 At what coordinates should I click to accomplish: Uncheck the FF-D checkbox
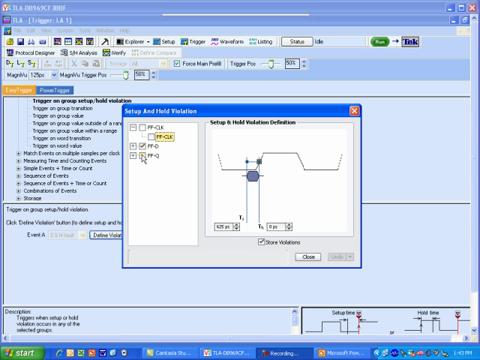click(x=143, y=146)
